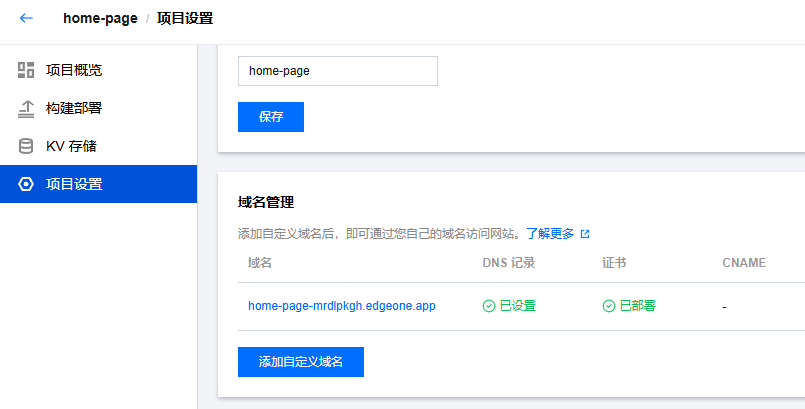Open the 项目概览 sidebar menu label
805x409 pixels.
pos(74,70)
